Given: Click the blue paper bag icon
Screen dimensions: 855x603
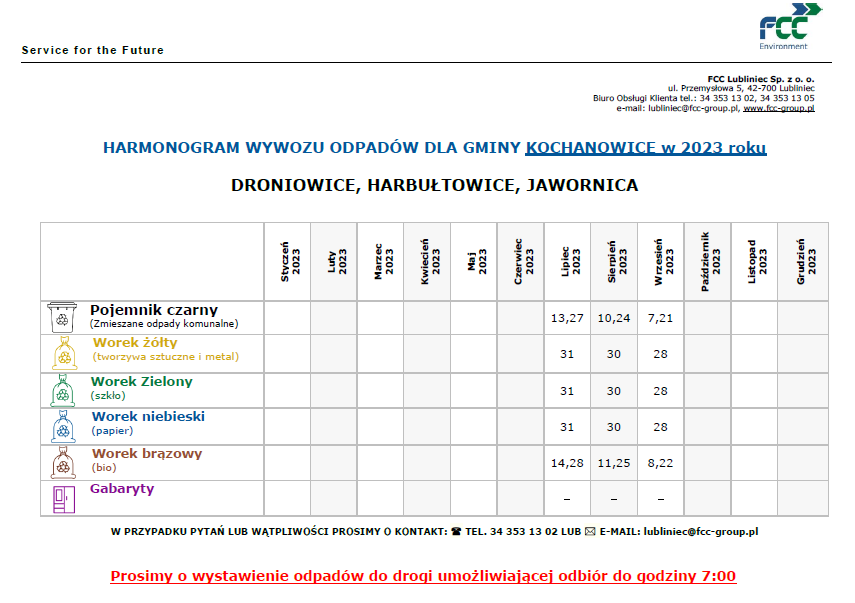Looking at the screenshot, I should click(63, 426).
